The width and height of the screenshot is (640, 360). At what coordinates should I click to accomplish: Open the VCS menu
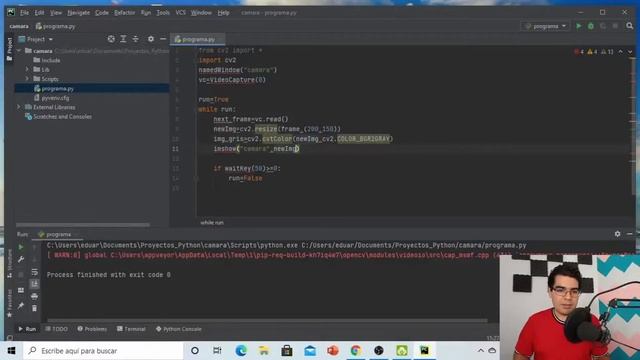tap(180, 13)
